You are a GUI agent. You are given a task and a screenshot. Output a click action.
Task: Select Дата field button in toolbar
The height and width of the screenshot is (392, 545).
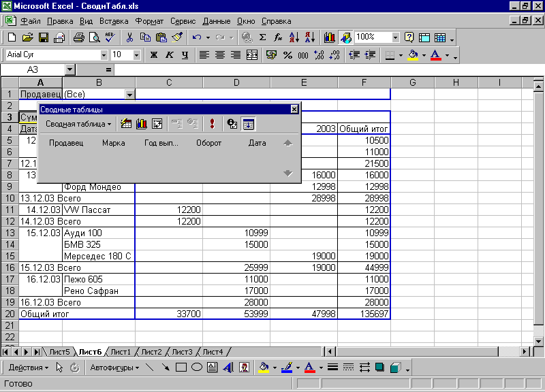click(258, 143)
